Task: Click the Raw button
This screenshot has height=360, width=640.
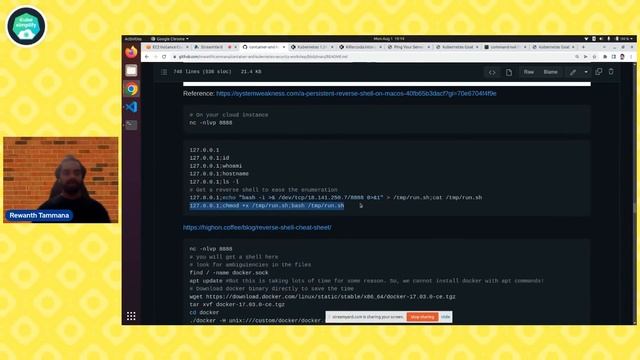Action: (529, 72)
